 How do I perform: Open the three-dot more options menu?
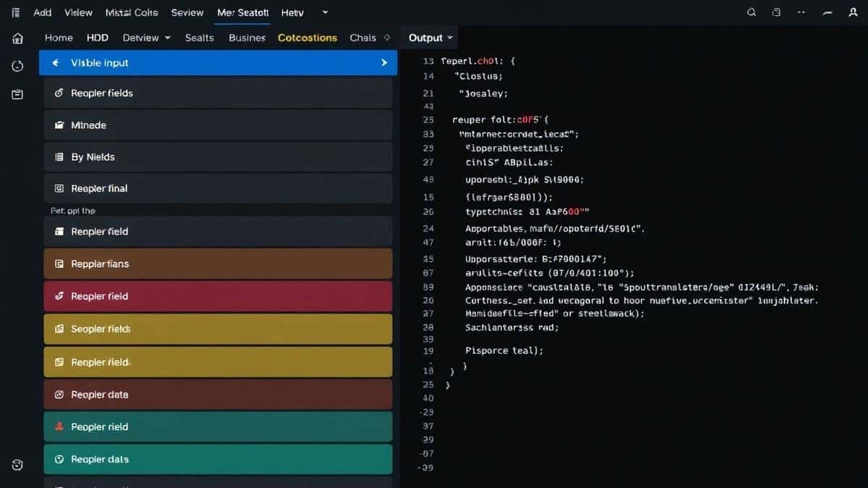point(801,12)
